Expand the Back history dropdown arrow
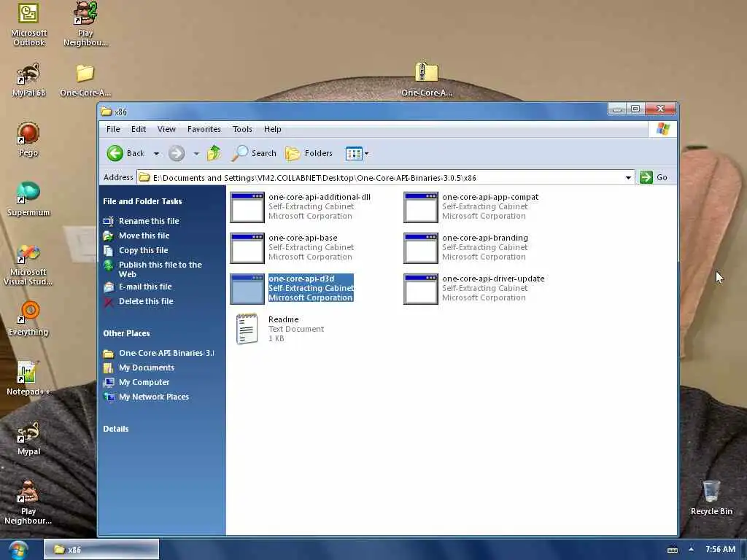 tap(156, 154)
